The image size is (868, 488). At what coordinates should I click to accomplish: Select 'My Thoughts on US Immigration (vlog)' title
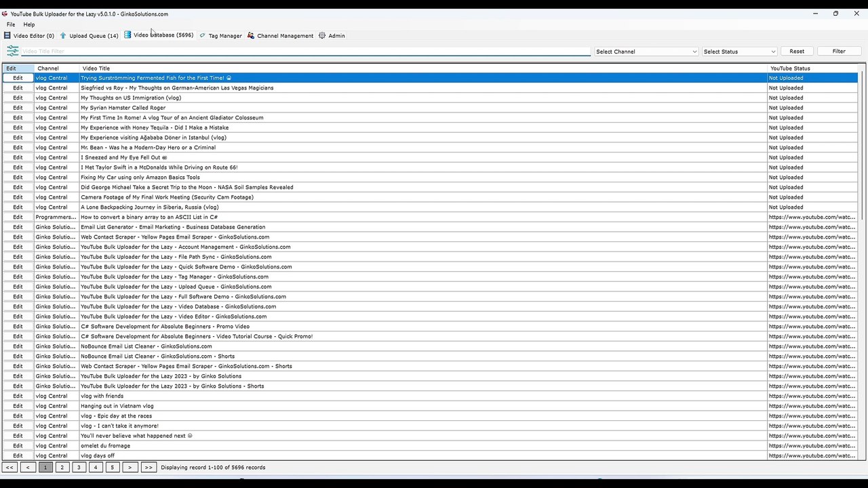[131, 98]
